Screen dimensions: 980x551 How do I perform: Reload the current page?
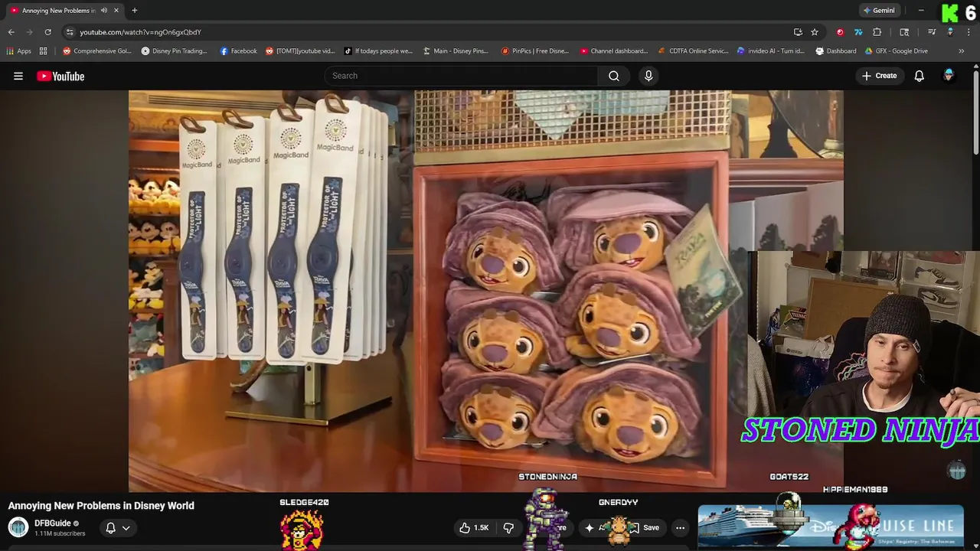(47, 32)
